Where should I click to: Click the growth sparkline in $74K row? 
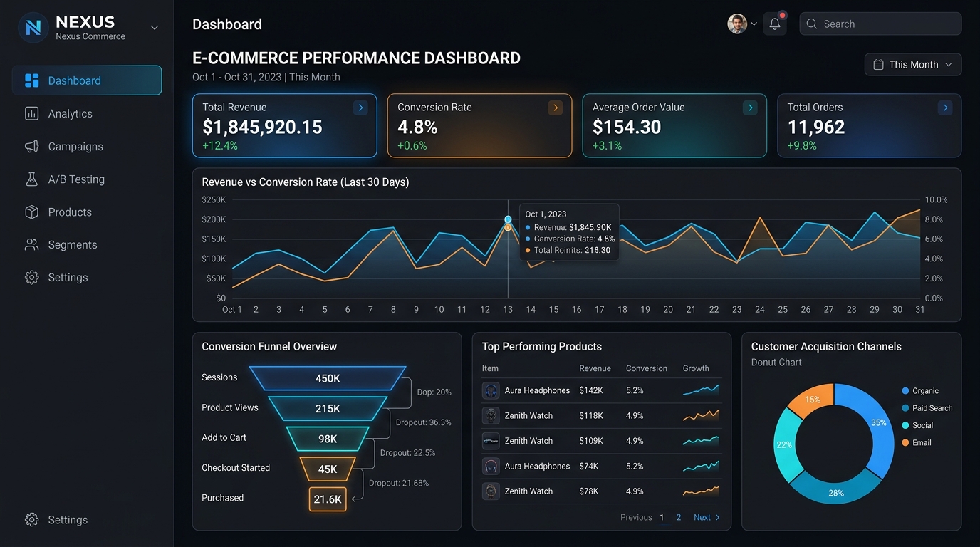(x=701, y=466)
